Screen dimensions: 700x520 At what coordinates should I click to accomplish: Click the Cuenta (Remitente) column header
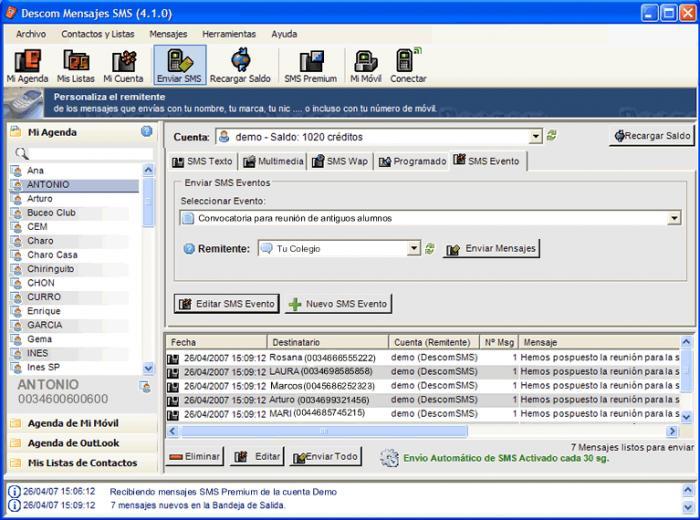point(434,342)
